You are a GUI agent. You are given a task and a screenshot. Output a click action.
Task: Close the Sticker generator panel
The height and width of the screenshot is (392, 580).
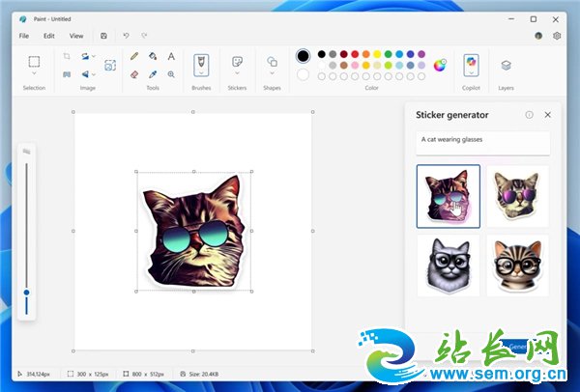point(548,115)
